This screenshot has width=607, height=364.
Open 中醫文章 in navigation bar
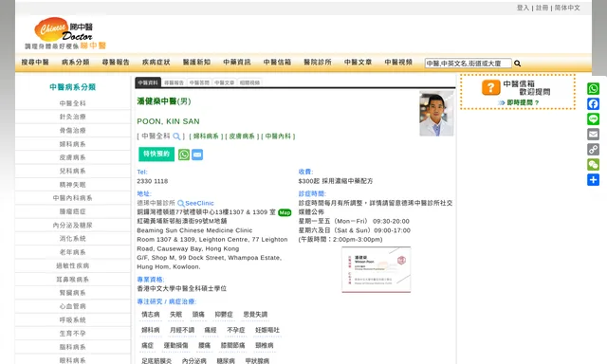(x=359, y=63)
